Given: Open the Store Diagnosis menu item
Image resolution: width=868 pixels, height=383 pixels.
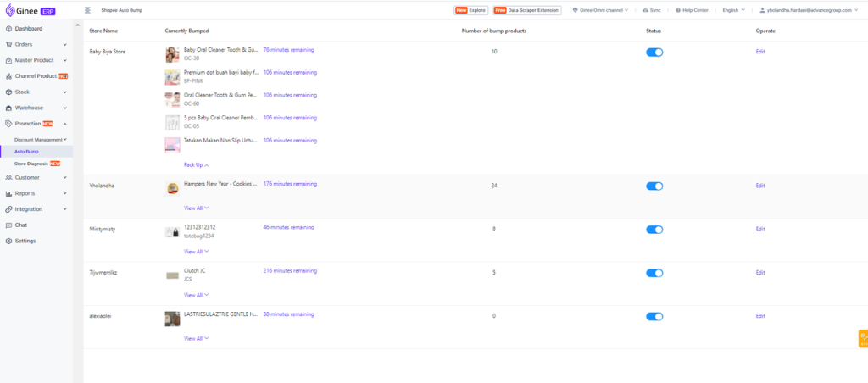Looking at the screenshot, I should [x=36, y=164].
